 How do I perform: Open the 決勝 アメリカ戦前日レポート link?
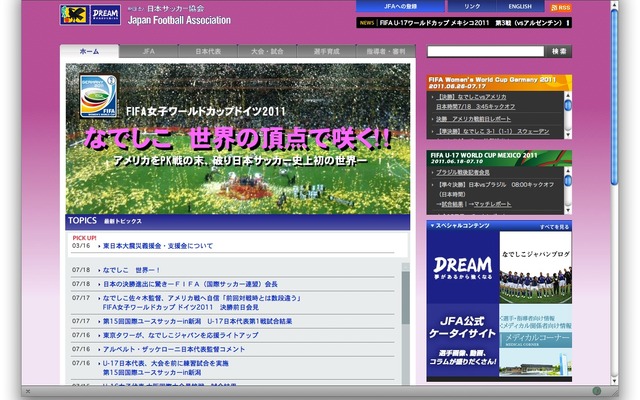tap(473, 119)
